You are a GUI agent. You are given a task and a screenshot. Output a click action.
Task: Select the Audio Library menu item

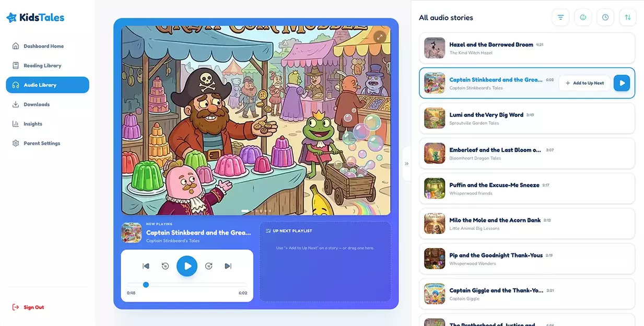point(48,85)
